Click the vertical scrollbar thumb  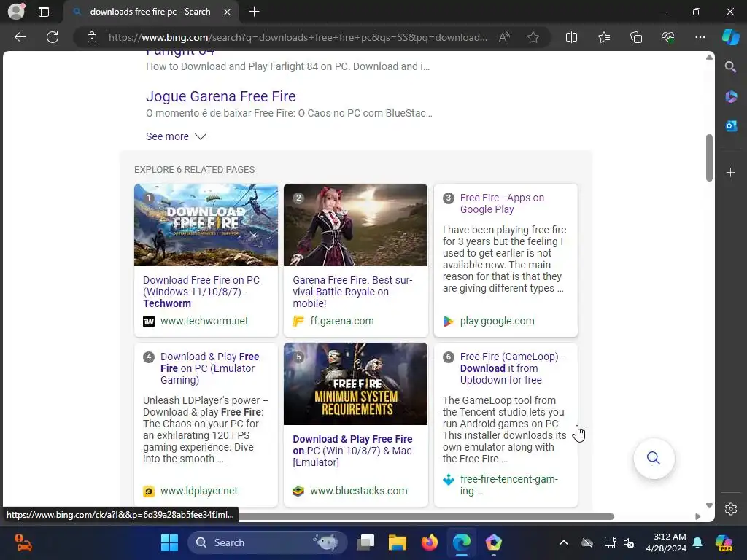709,157
